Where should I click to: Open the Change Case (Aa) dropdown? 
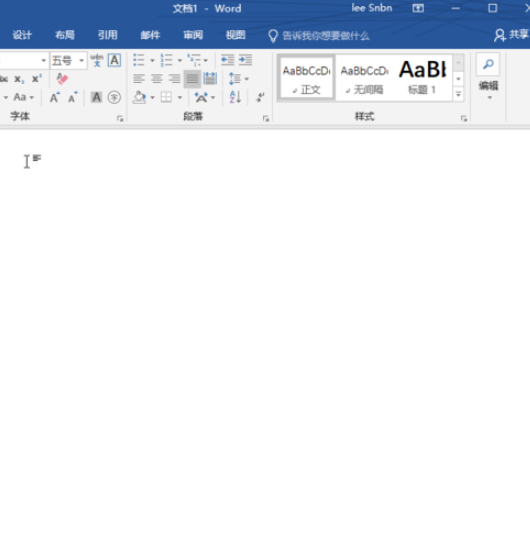tap(23, 97)
